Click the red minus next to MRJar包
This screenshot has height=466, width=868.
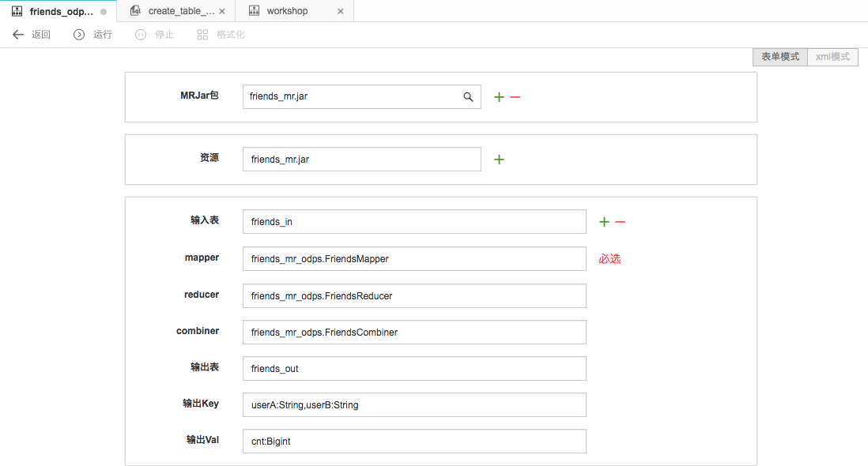coord(515,97)
